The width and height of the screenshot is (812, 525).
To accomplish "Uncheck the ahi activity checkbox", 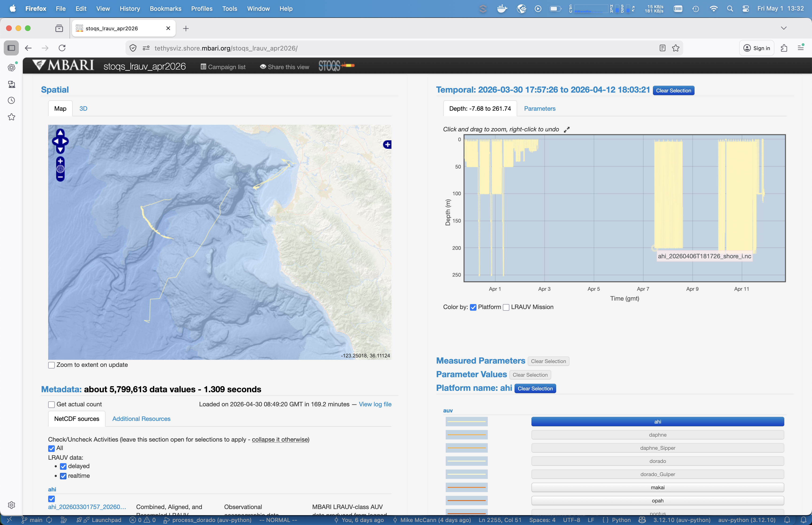I will [51, 499].
